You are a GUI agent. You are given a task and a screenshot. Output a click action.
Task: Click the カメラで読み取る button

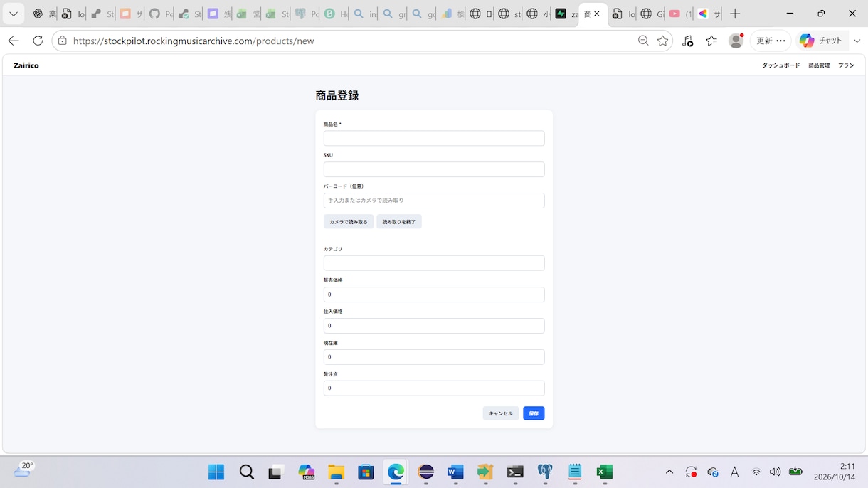[x=349, y=222]
